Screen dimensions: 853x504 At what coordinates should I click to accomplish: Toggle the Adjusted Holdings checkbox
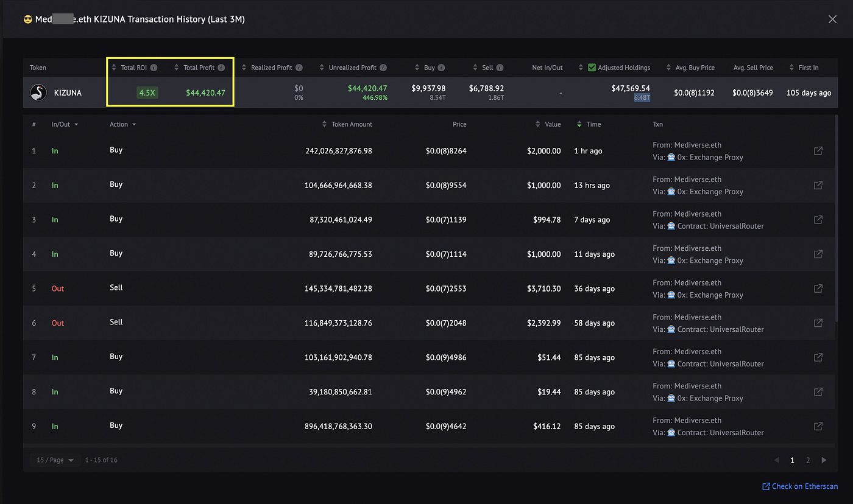[x=592, y=68]
